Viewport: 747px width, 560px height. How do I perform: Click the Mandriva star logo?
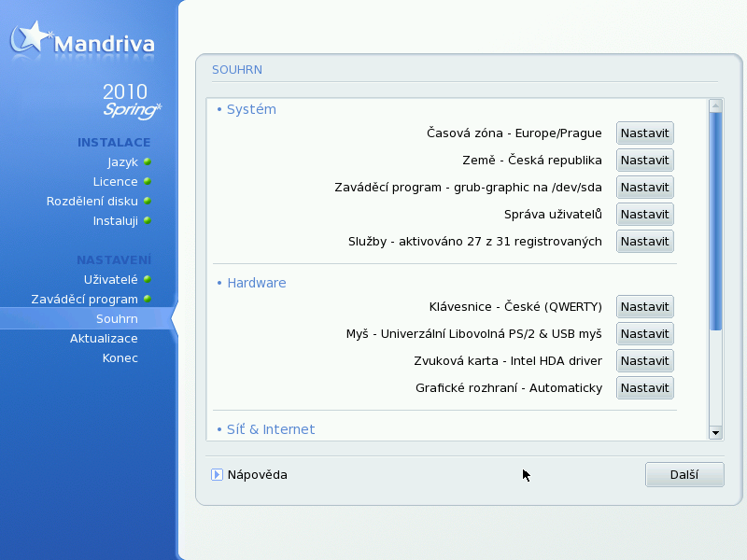point(31,37)
